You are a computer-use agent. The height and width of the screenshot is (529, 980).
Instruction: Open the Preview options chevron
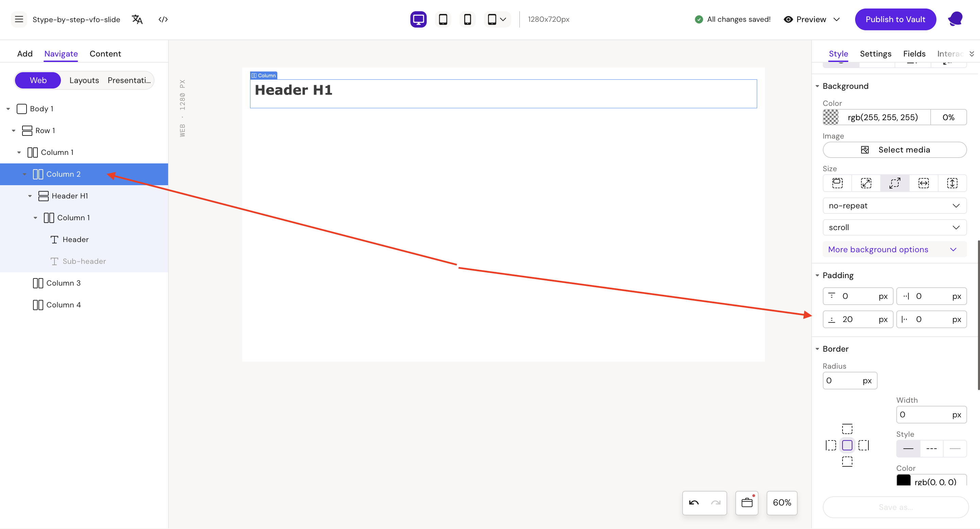point(837,19)
